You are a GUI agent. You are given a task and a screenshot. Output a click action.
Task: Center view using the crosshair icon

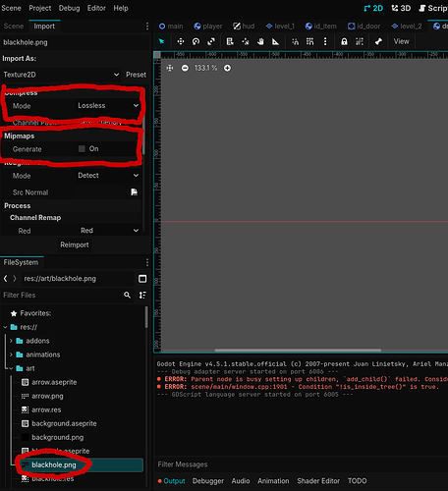(170, 68)
